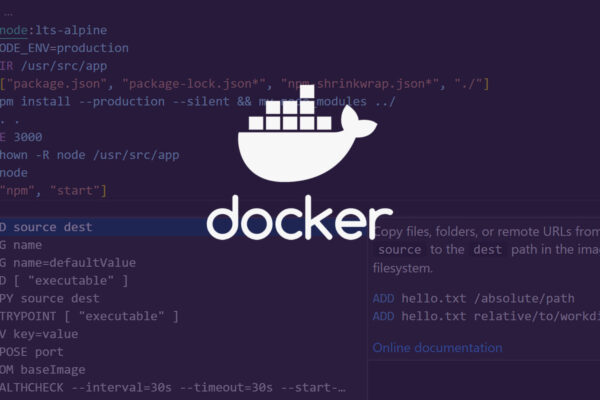Open the Online documentation link

(437, 348)
